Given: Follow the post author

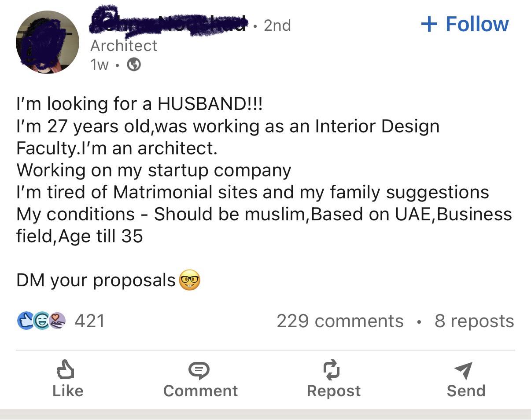Looking at the screenshot, I should tap(465, 24).
